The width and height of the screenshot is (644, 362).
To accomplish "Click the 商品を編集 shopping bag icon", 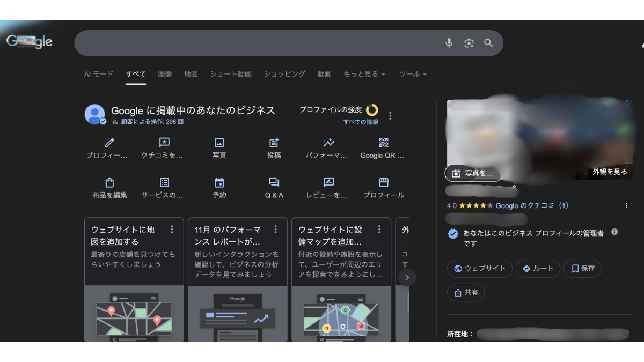I will [x=109, y=183].
